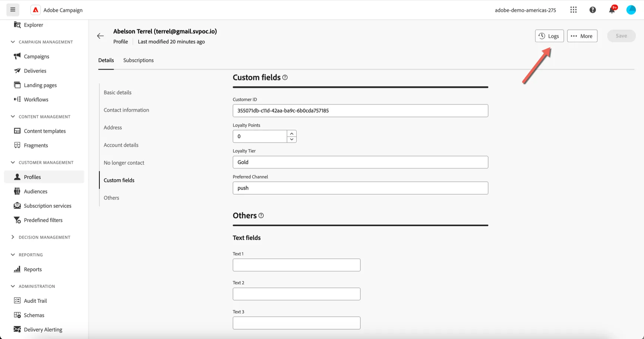Image resolution: width=644 pixels, height=339 pixels.
Task: Open the More actions menu
Action: pos(582,36)
